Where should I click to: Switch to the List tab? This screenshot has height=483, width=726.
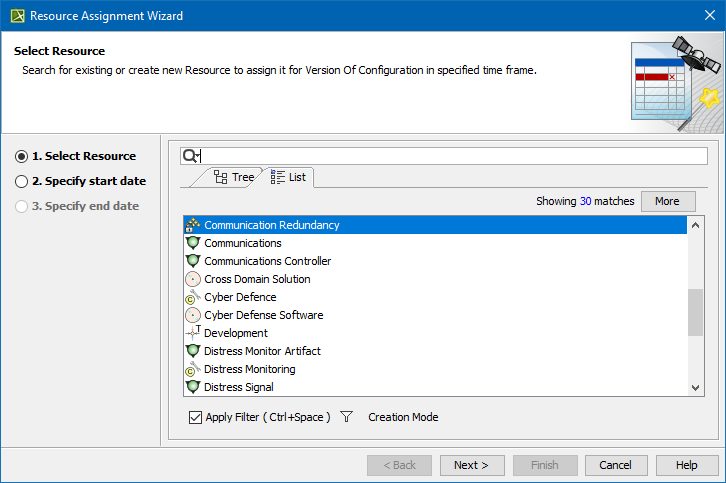[x=289, y=177]
